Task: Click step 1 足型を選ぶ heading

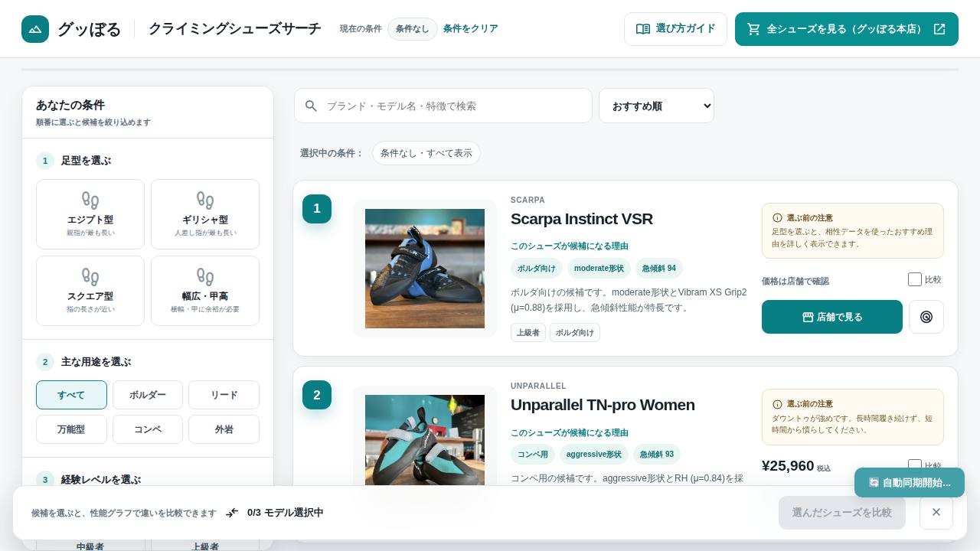Action: [86, 161]
